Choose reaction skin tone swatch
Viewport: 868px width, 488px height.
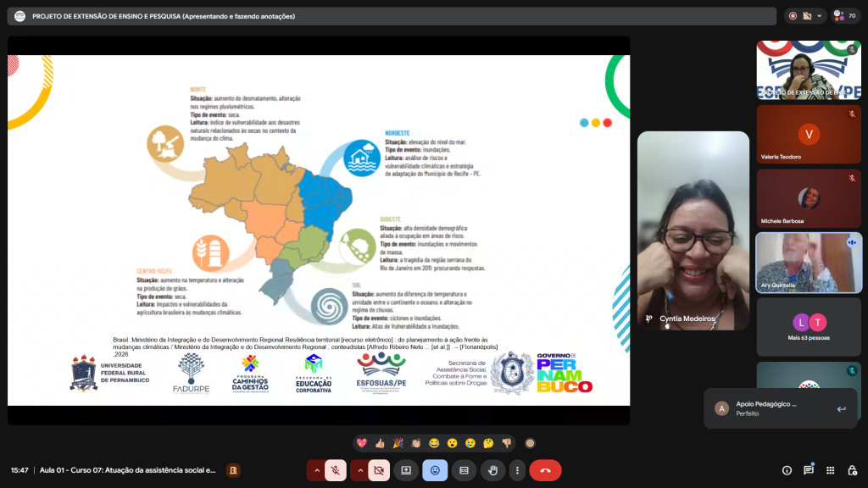click(530, 443)
